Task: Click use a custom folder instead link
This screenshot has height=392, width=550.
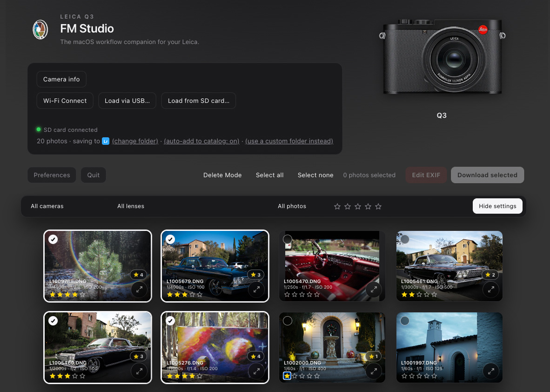Action: [x=289, y=141]
